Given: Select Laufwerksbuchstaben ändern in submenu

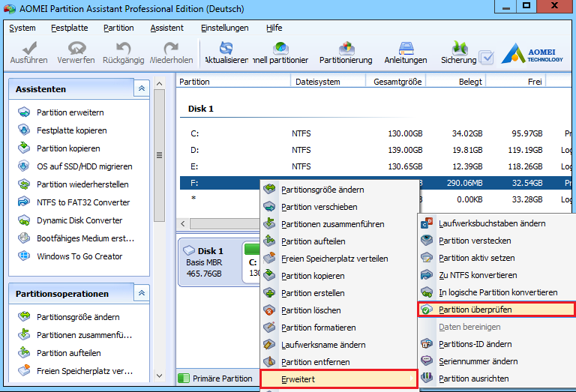Looking at the screenshot, I should pos(497,223).
